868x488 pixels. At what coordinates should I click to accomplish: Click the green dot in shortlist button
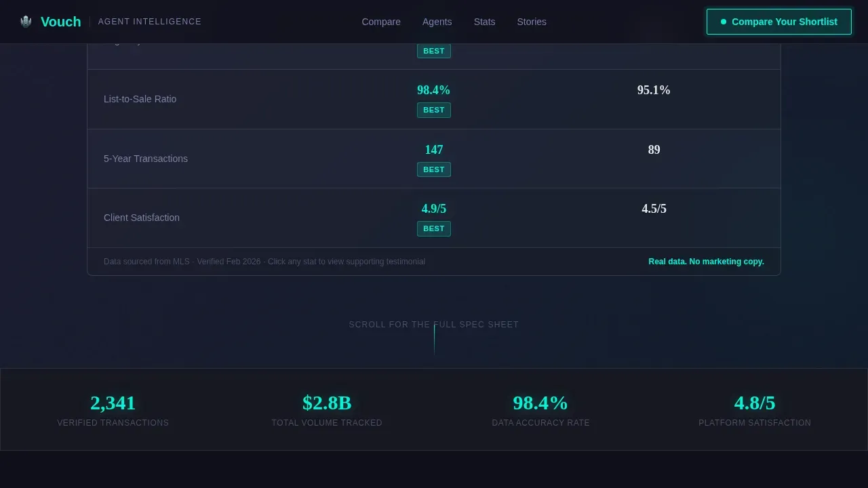click(724, 22)
